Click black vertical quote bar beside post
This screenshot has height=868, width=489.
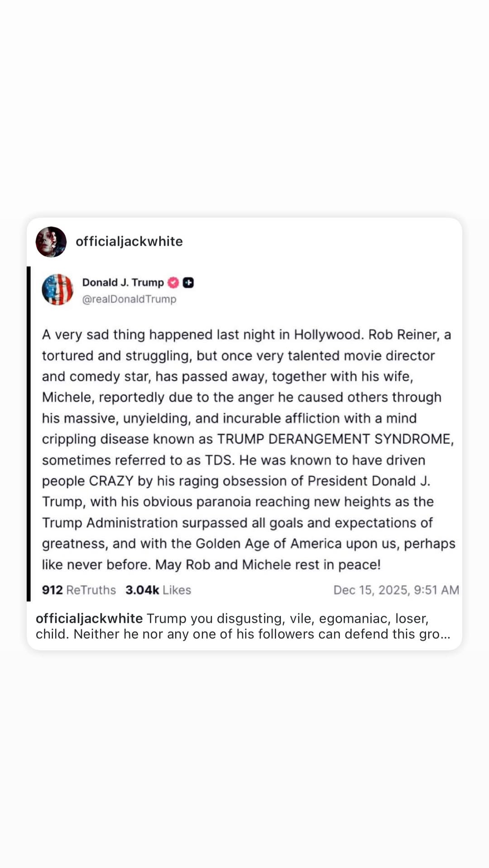29,434
